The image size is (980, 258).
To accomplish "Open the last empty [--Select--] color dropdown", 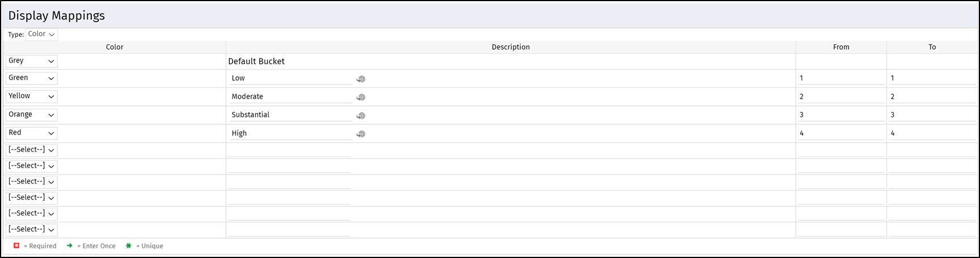I will pos(32,230).
